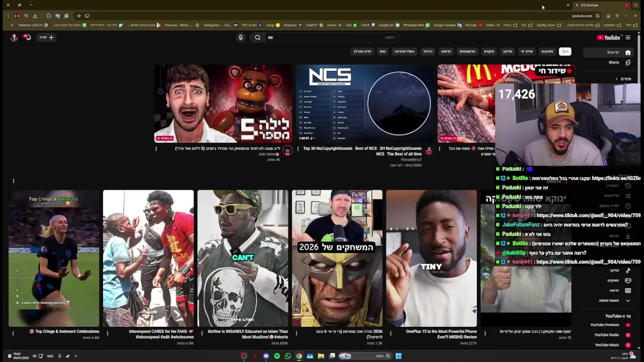
Task: Select the 'מיקסים' filter chip
Action: (x=489, y=51)
